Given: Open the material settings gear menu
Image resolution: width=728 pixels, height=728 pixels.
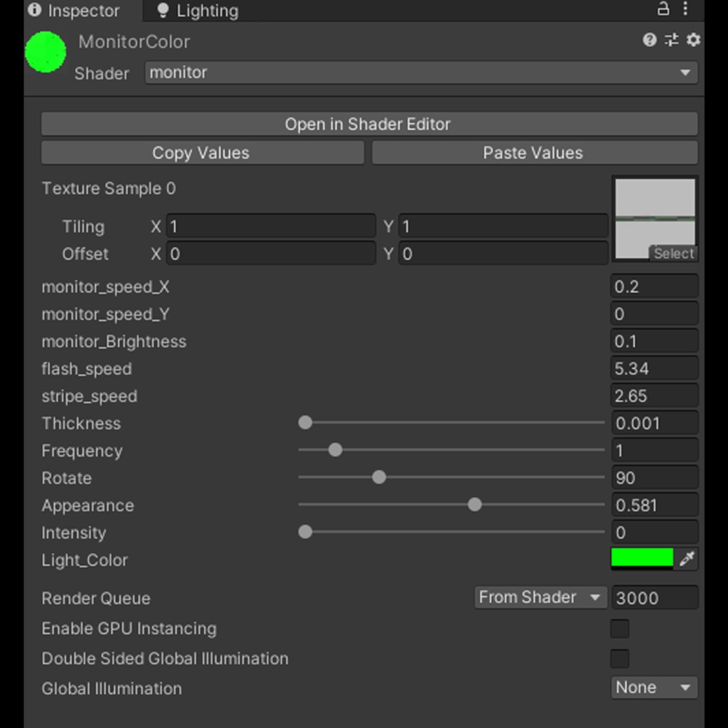Looking at the screenshot, I should (x=693, y=40).
